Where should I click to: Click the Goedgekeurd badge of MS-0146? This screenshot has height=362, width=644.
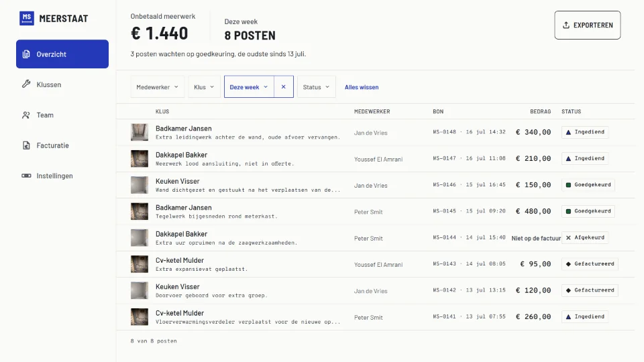click(x=588, y=185)
